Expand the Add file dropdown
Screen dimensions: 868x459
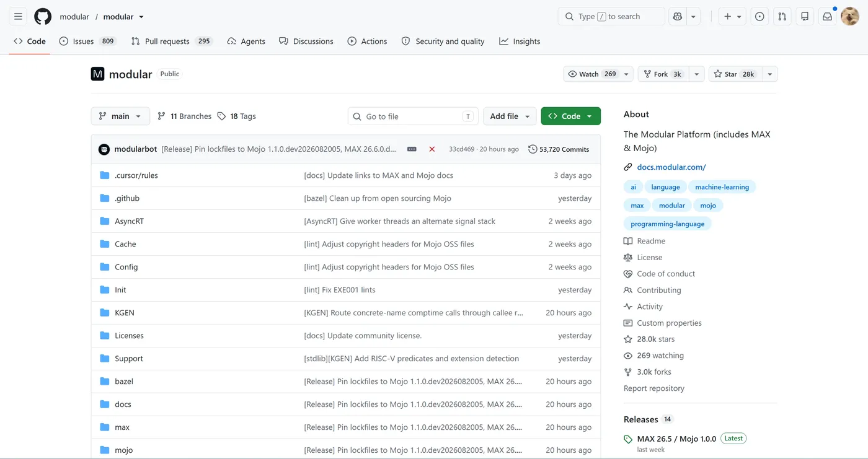[510, 116]
